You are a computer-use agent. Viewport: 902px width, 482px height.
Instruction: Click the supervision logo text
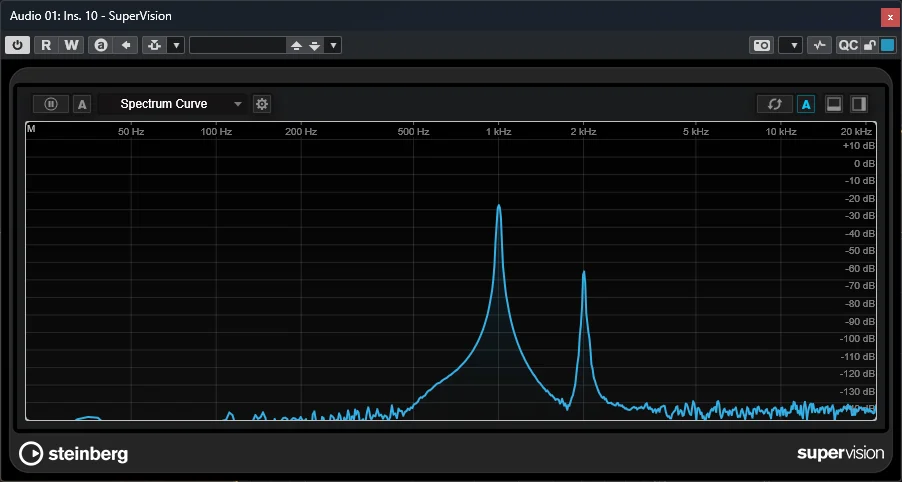(840, 453)
